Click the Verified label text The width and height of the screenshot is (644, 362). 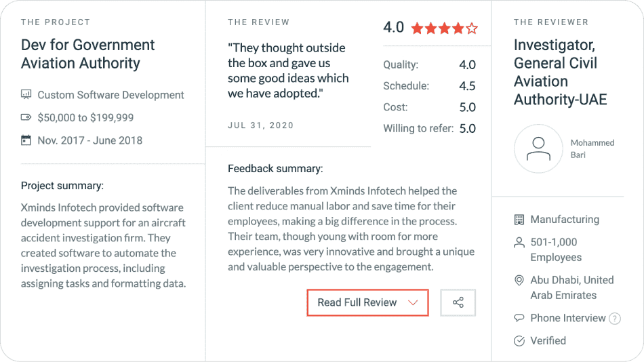coord(548,340)
